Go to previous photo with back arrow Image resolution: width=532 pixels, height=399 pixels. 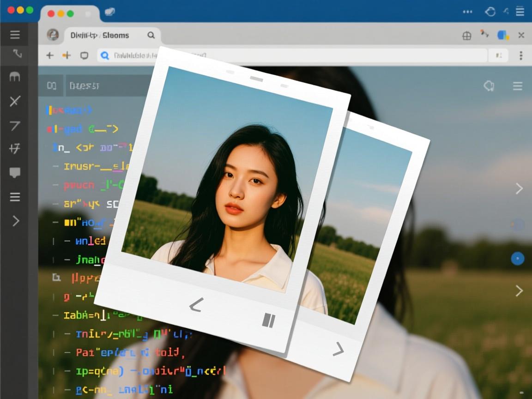(x=196, y=305)
